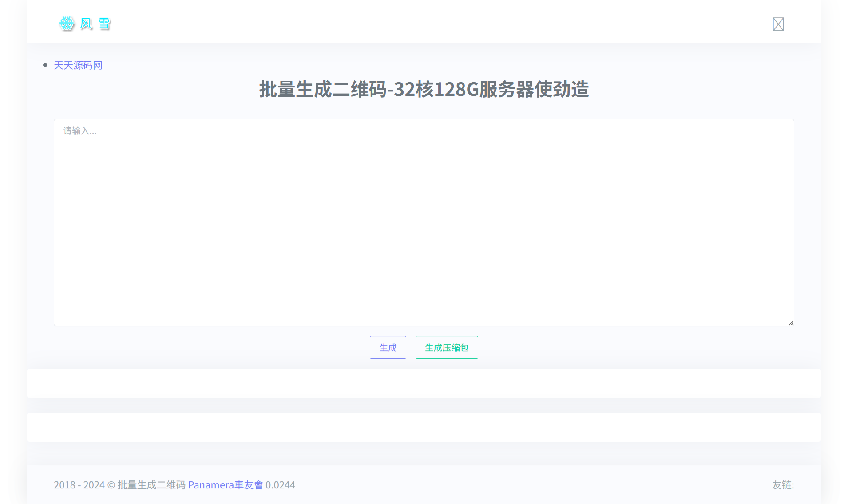Select the 风雪 site name in header
This screenshot has height=504, width=848.
(95, 24)
